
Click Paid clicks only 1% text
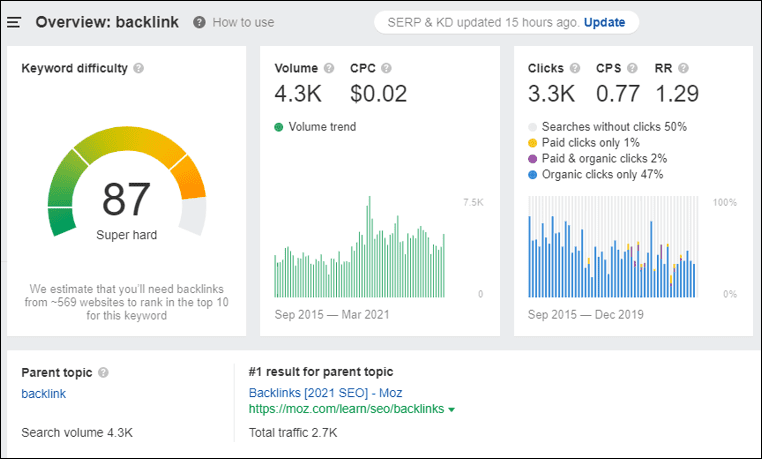[x=590, y=143]
